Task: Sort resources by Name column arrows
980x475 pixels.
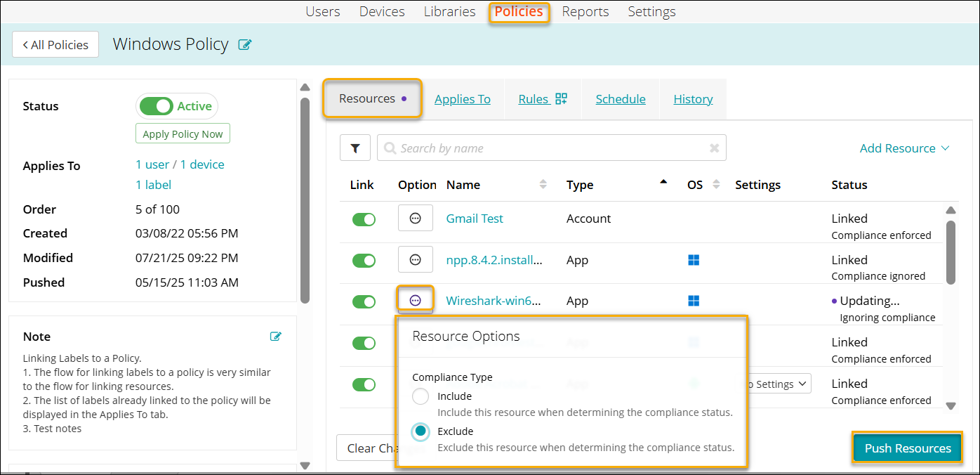Action: [543, 185]
